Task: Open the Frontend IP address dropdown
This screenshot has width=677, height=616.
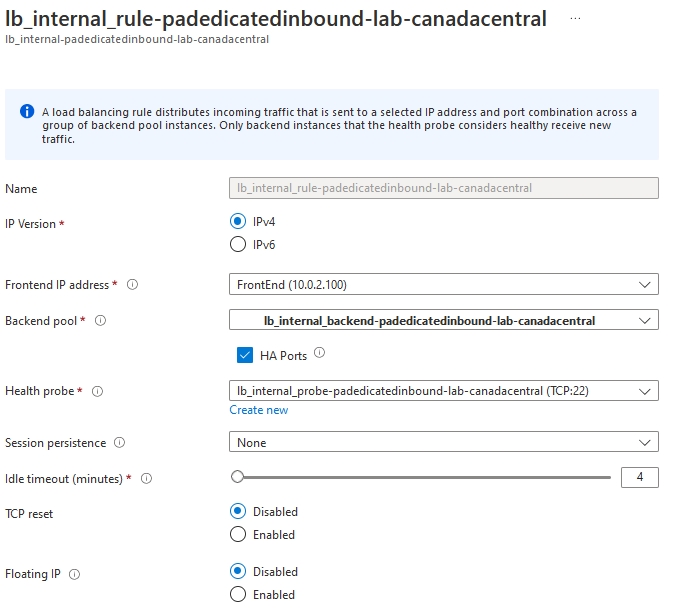Action: [443, 285]
